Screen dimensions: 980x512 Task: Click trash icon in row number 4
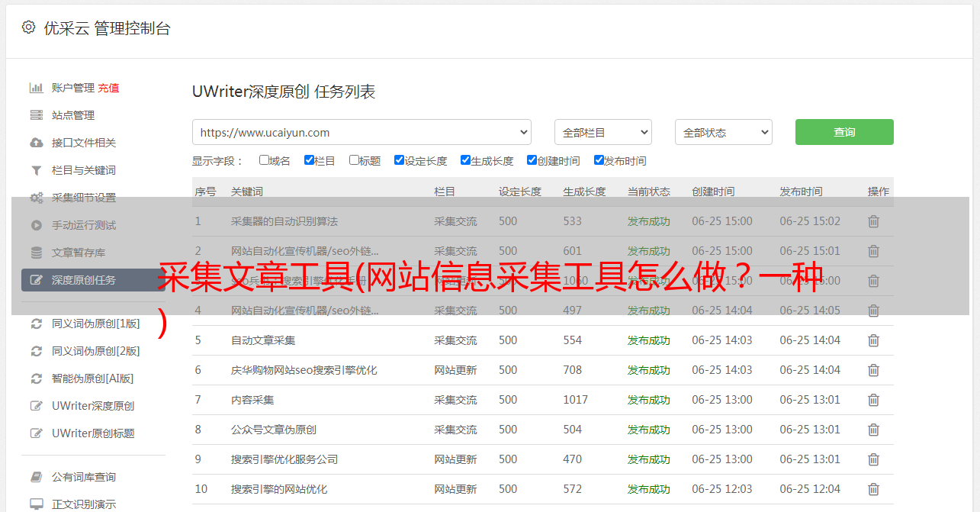[x=874, y=311]
